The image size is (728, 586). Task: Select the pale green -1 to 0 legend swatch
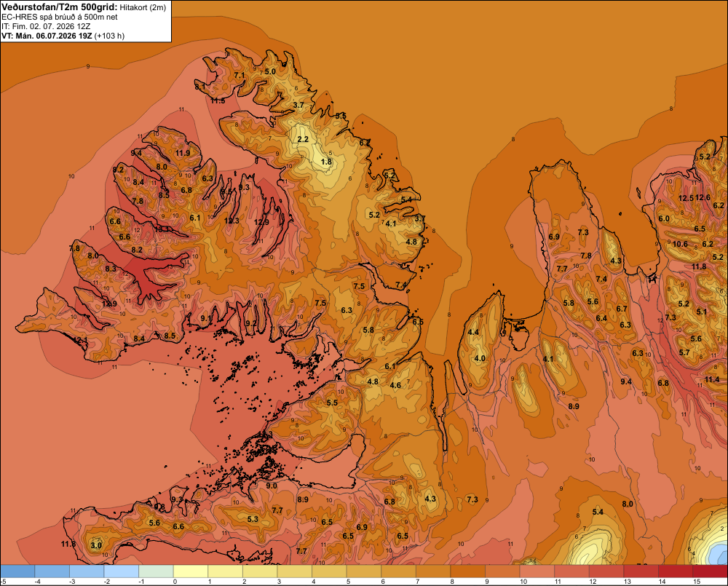point(156,571)
